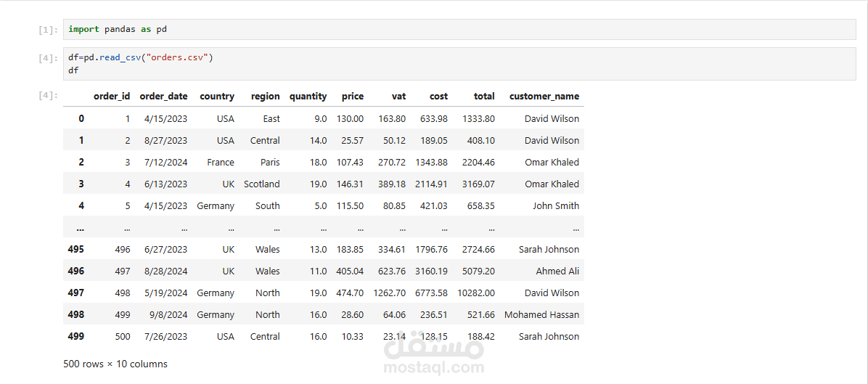
Task: Click price value 25.57
Action: [353, 141]
